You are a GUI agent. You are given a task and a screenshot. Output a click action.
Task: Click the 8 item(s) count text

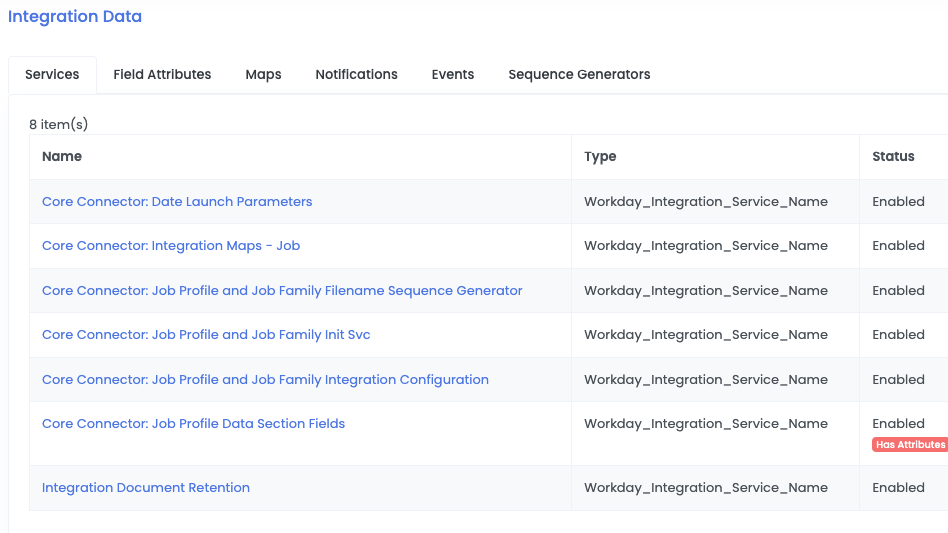coord(59,124)
